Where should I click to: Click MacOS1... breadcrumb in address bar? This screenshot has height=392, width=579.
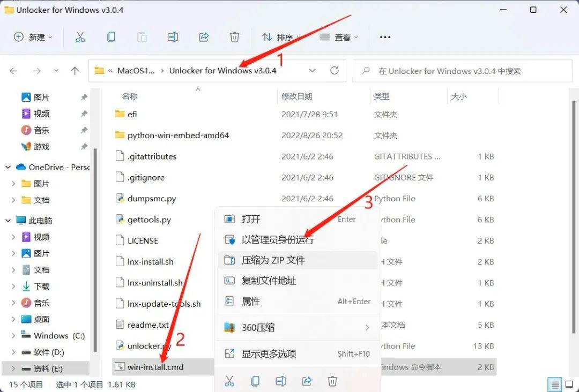[x=136, y=71]
